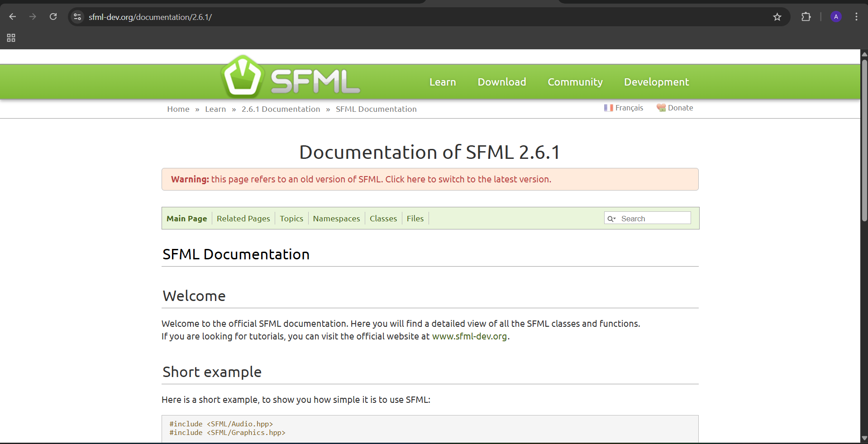Click here to switch to latest version
The image size is (868, 444).
(467, 179)
